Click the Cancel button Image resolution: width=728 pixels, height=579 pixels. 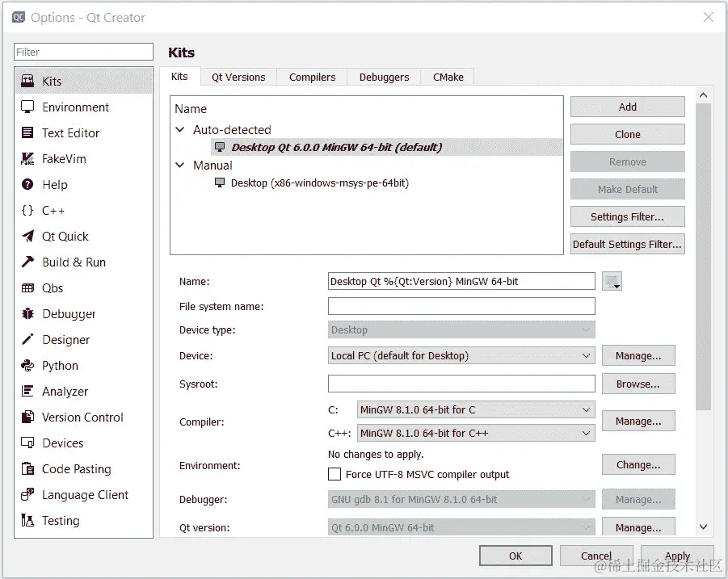[596, 556]
